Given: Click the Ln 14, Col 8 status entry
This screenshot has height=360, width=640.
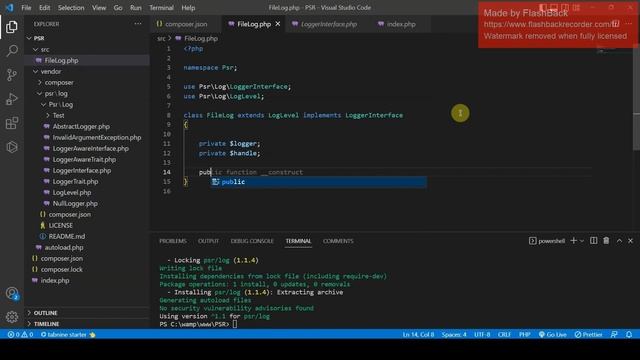Looking at the screenshot, I should click(x=418, y=334).
